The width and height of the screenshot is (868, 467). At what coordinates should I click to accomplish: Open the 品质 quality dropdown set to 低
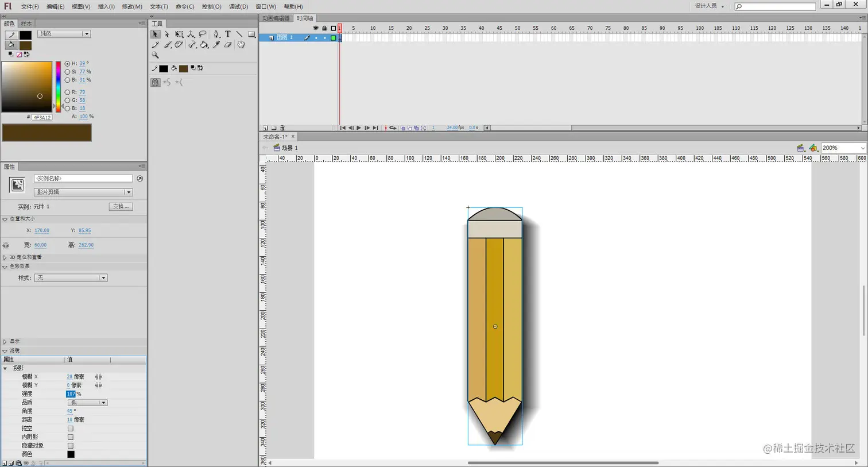[x=87, y=402]
